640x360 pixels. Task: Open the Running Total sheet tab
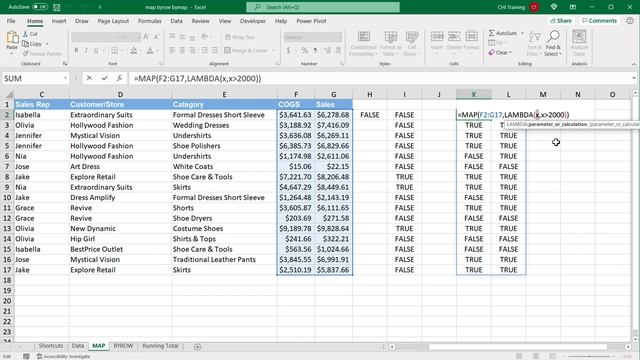pyautogui.click(x=160, y=346)
